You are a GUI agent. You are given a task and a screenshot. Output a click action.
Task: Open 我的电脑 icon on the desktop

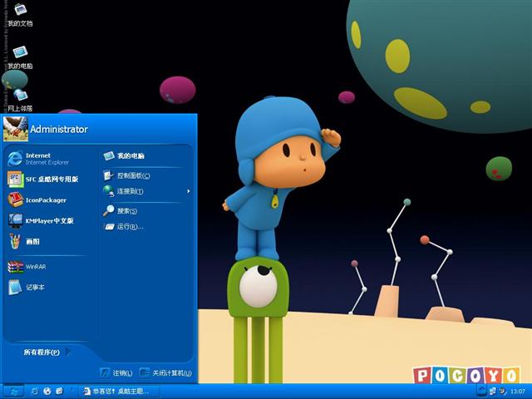coord(20,57)
